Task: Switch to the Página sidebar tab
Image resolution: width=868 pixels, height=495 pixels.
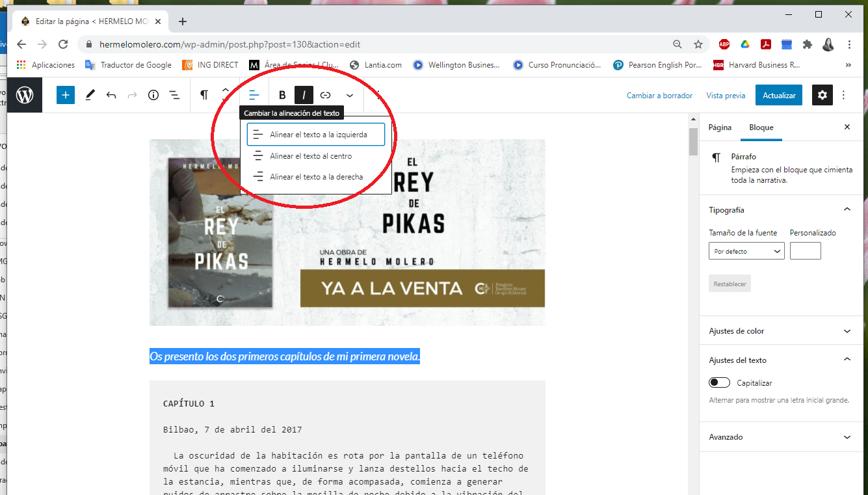Action: (720, 127)
